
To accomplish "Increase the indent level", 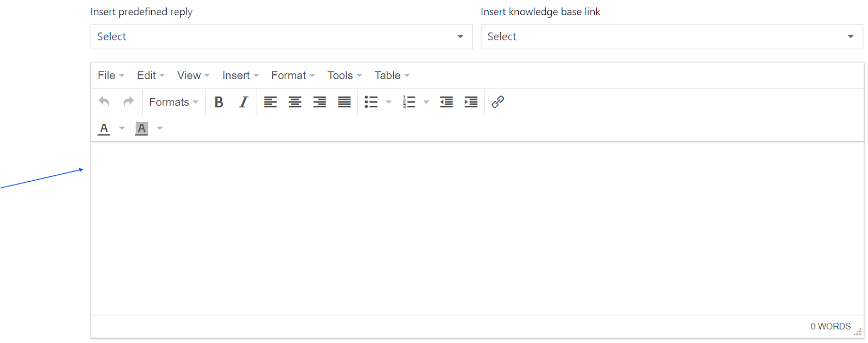I will click(x=471, y=102).
